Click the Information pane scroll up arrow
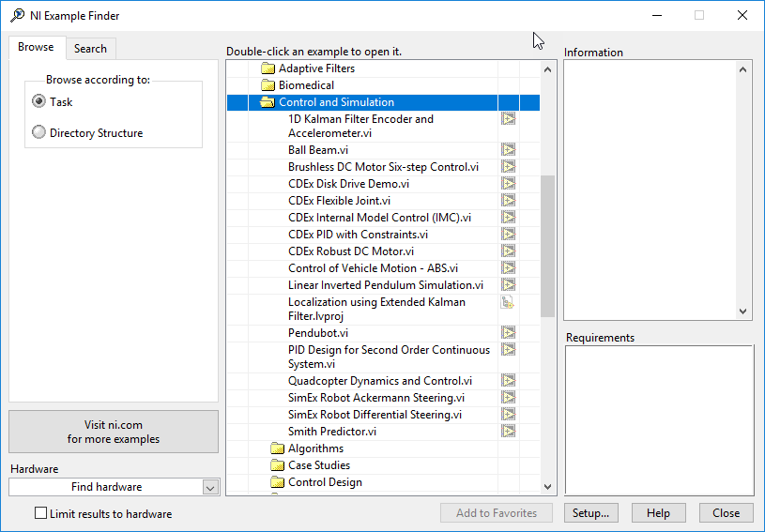 click(742, 69)
